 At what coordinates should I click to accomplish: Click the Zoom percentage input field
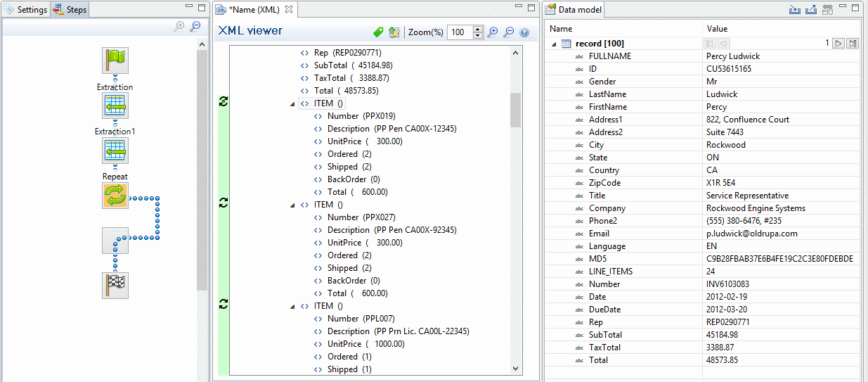pos(460,32)
